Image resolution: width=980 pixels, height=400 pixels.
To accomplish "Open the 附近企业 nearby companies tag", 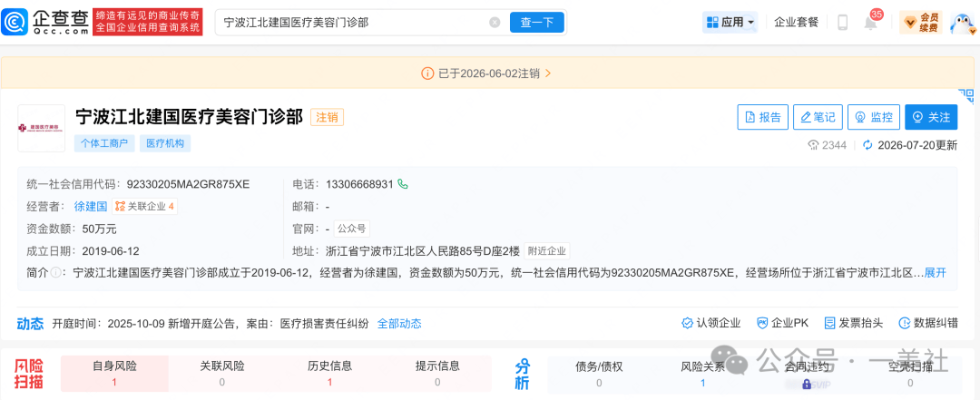I will [547, 251].
